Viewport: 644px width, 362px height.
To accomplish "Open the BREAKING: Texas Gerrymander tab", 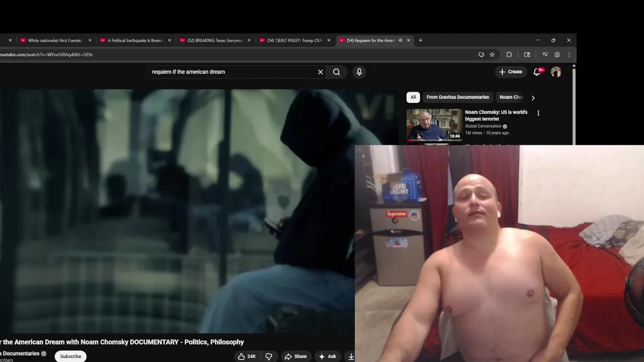I will 214,40.
